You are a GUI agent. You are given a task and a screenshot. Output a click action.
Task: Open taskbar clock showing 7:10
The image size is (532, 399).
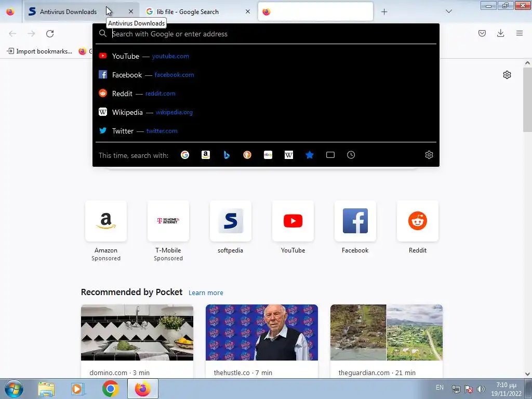coord(506,389)
